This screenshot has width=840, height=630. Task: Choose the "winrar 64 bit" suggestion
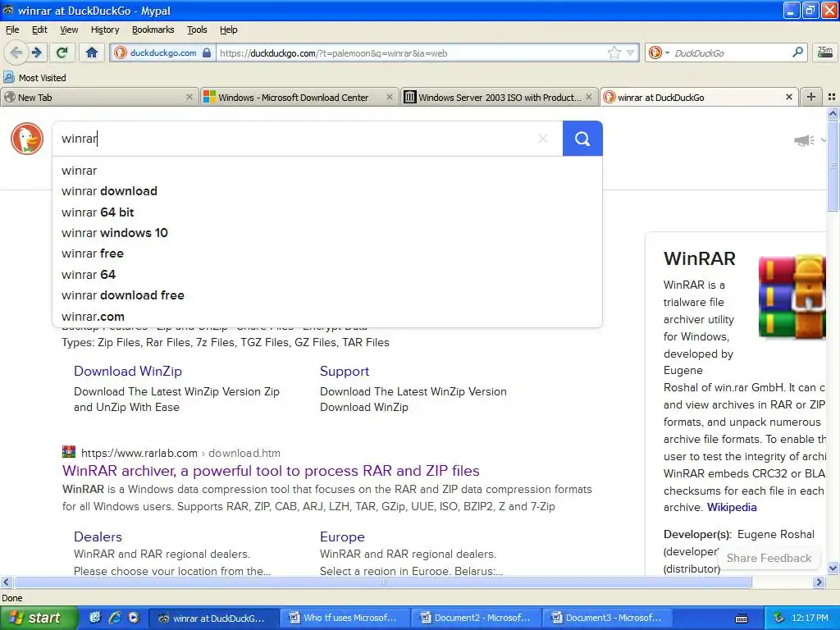pyautogui.click(x=326, y=212)
